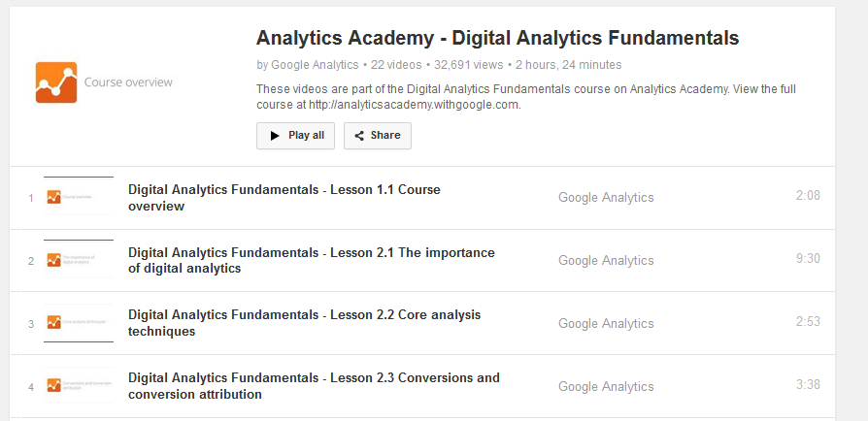The height and width of the screenshot is (421, 868).
Task: Open Google Analytics channel for Lesson 2.3
Action: click(x=606, y=386)
